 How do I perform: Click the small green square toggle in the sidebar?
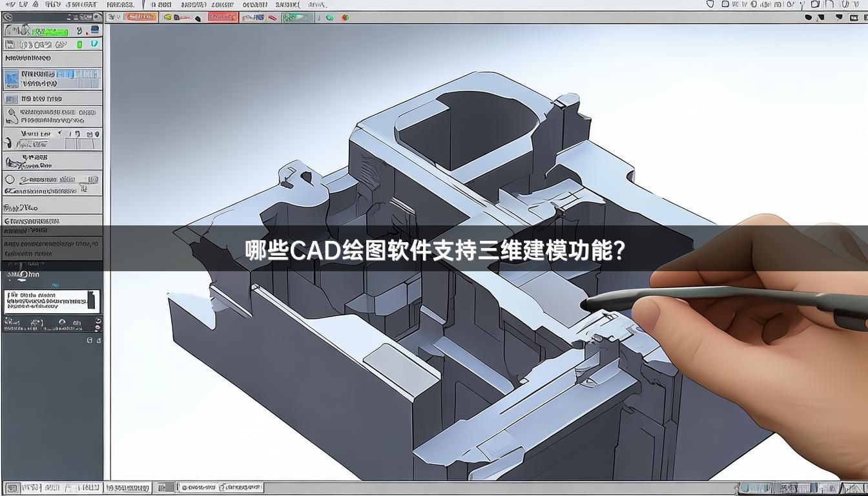point(79,45)
